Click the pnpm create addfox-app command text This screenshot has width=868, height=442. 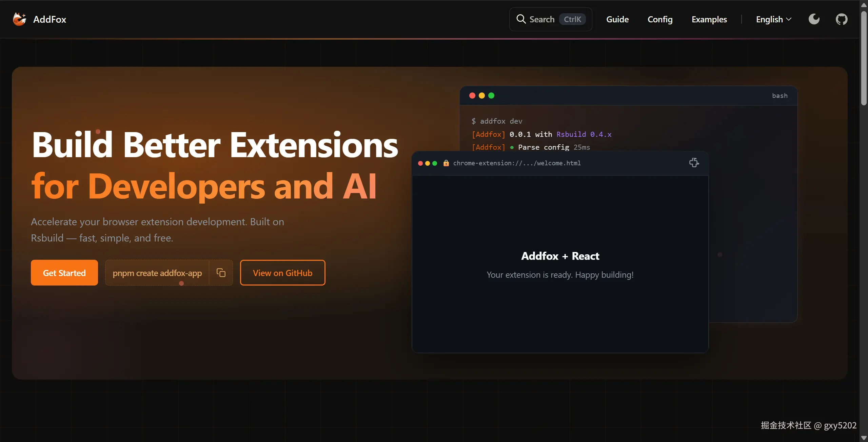tap(157, 273)
